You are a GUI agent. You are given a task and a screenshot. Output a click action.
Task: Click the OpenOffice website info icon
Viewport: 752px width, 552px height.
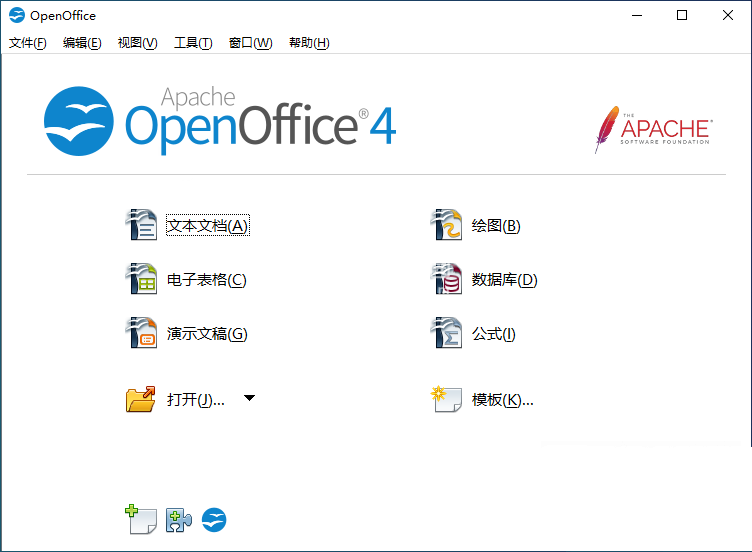pos(214,520)
